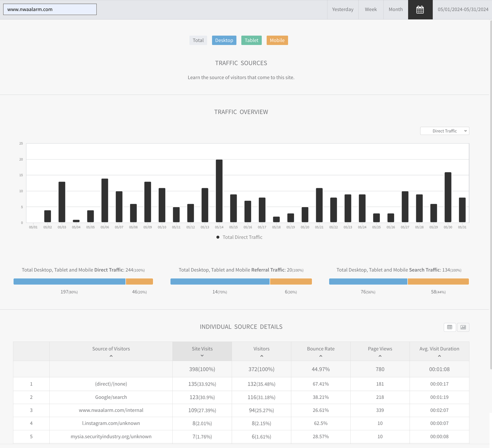
Task: Click the www.nwaalarm.com site input field
Action: tap(50, 9)
